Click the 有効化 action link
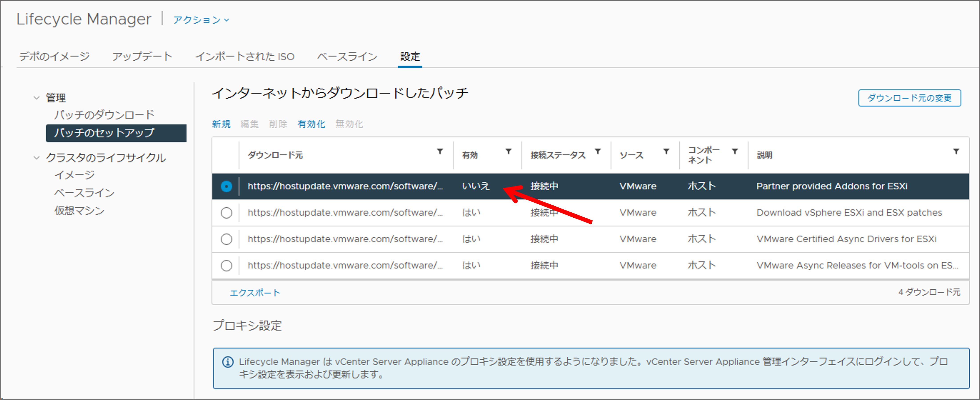Viewport: 980px width, 400px height. [x=311, y=124]
